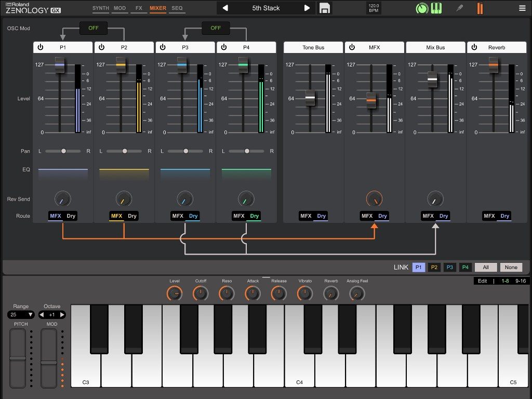Open the MIXER tab
532x399 pixels.
coord(158,8)
